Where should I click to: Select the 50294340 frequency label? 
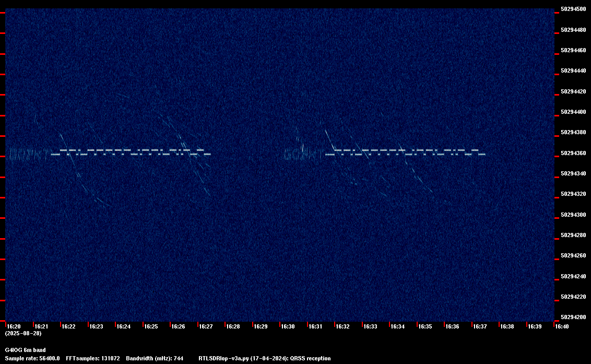coord(573,173)
